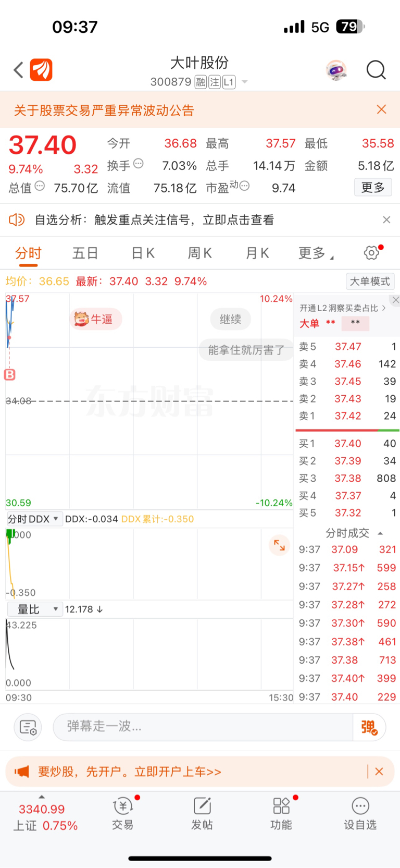
Task: Switch to the 五日 tab
Action: (x=85, y=253)
